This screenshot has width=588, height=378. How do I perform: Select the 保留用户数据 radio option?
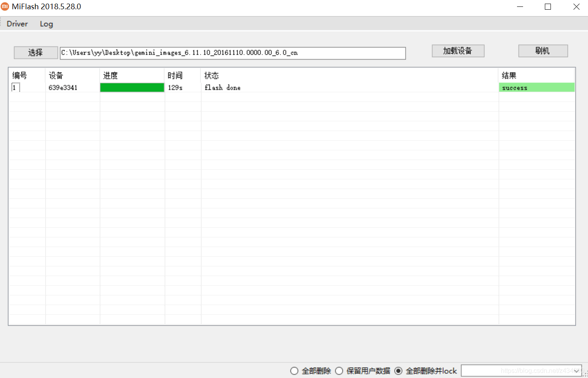click(x=363, y=371)
